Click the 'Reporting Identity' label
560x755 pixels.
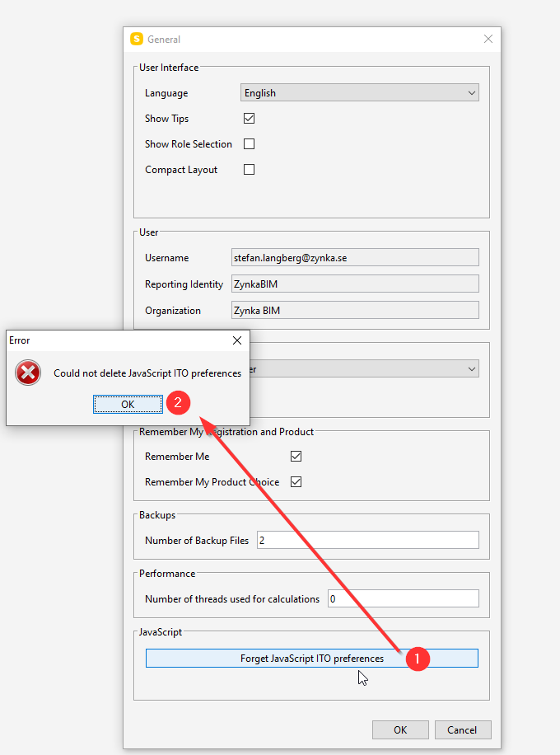[184, 284]
